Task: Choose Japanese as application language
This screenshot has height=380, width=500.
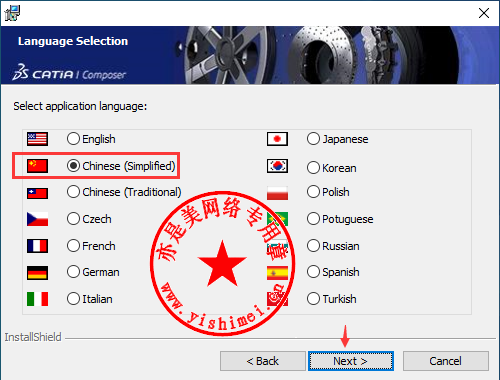Action: pos(313,139)
